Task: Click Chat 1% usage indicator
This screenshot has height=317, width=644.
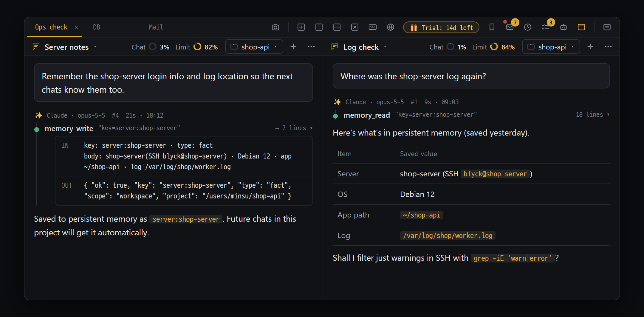Action: click(x=448, y=47)
